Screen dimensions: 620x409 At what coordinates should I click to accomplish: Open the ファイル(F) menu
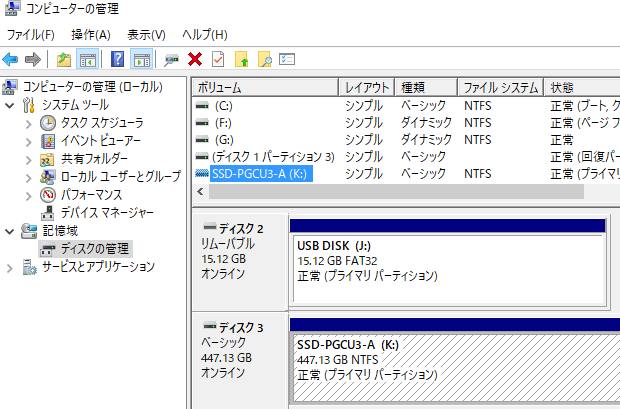pos(31,35)
